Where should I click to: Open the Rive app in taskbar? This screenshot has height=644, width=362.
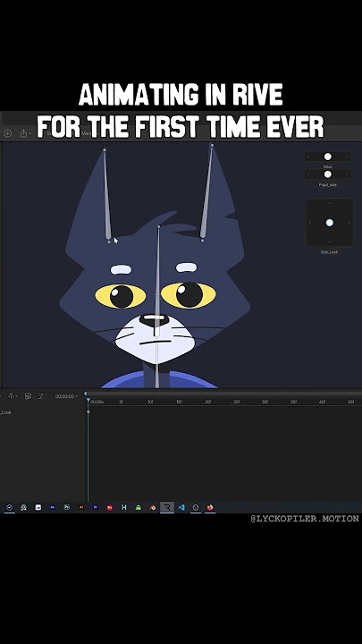coord(167,508)
